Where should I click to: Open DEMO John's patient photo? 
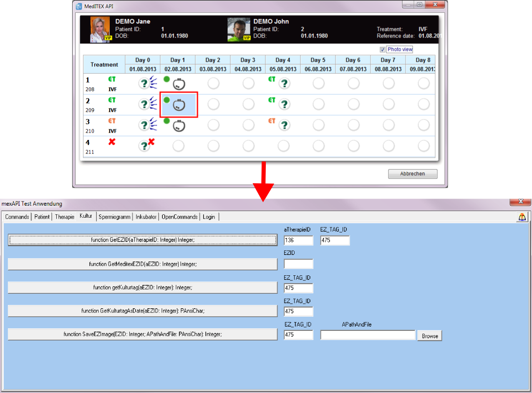point(239,30)
